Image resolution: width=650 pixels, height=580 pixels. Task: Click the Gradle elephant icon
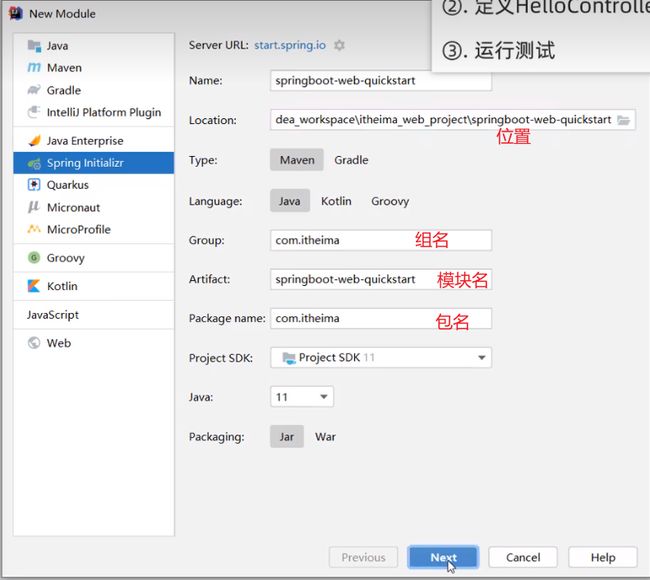(34, 90)
